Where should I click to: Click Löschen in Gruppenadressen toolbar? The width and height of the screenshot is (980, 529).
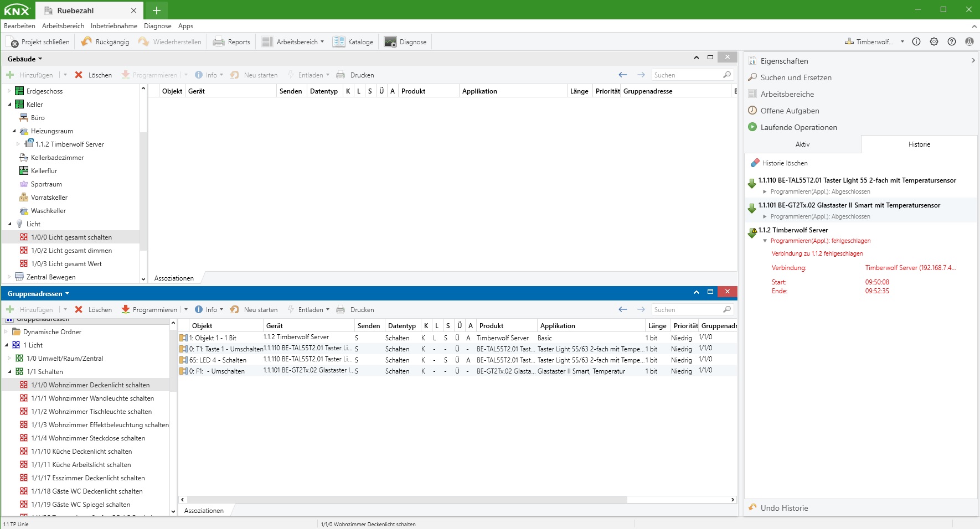tap(94, 309)
